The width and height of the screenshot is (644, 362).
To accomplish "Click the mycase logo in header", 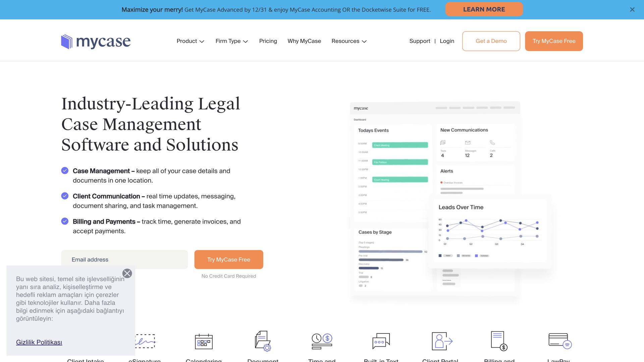I will click(x=96, y=41).
